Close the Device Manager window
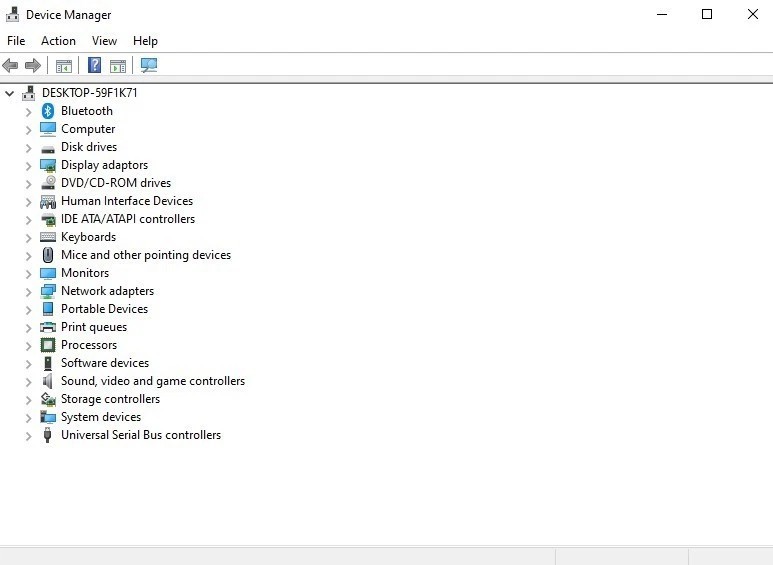The image size is (773, 565). [752, 14]
